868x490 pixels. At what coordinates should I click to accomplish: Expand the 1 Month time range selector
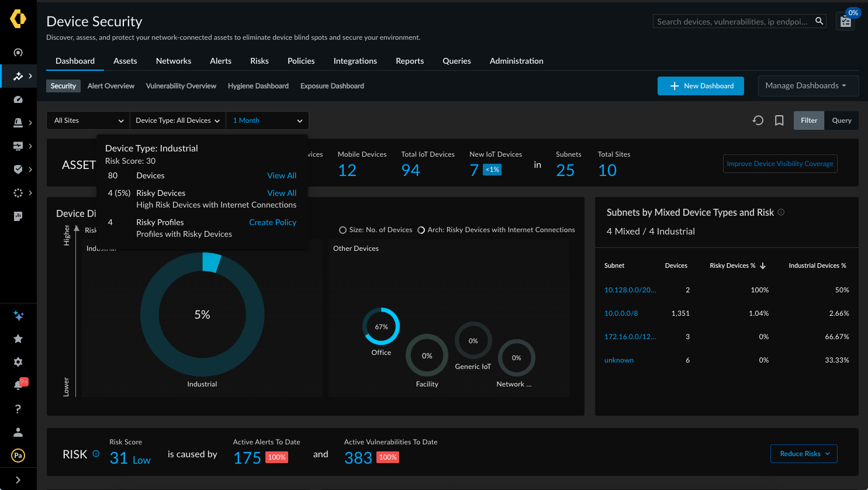click(x=267, y=120)
